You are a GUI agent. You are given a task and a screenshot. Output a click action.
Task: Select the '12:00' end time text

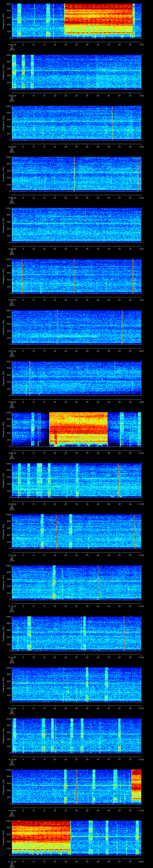[x=141, y=555]
